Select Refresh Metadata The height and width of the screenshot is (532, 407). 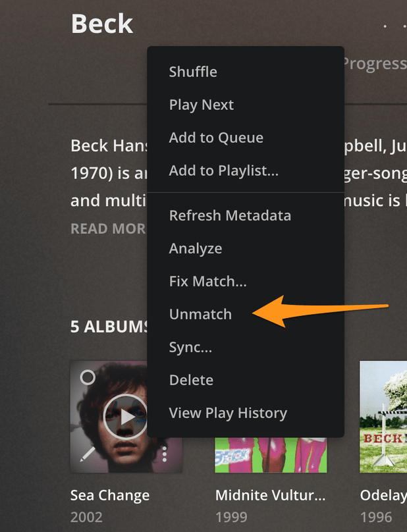(x=246, y=215)
